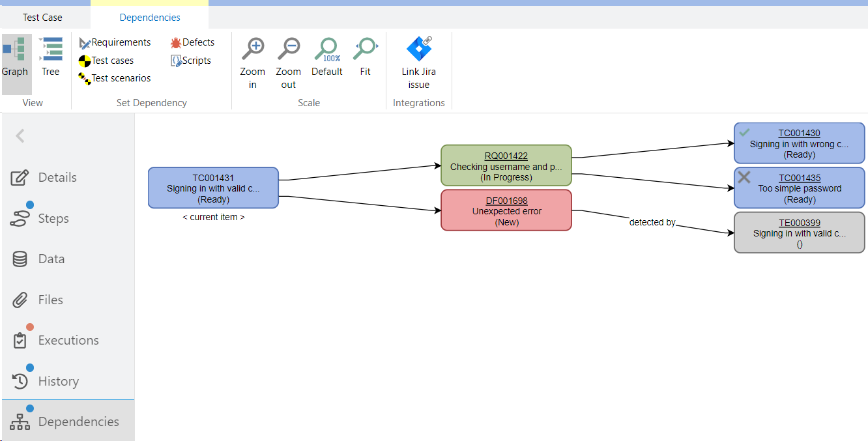Collapse the sidebar with back chevron
The height and width of the screenshot is (441, 868).
[20, 135]
